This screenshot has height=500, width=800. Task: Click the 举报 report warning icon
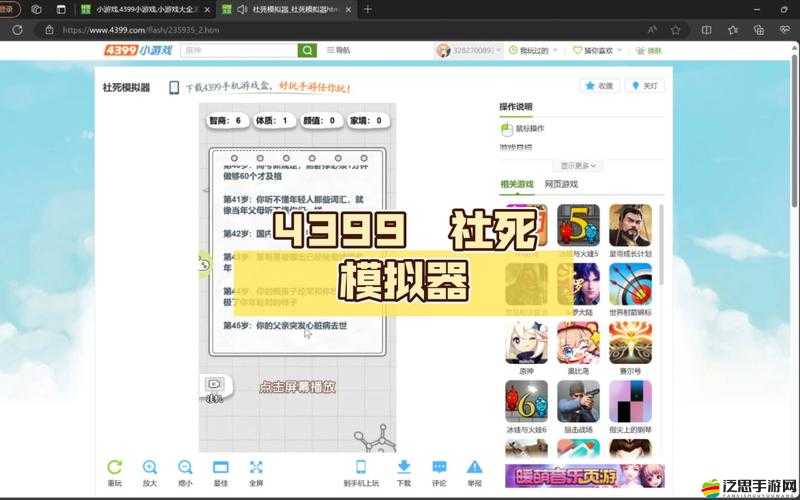(x=474, y=467)
